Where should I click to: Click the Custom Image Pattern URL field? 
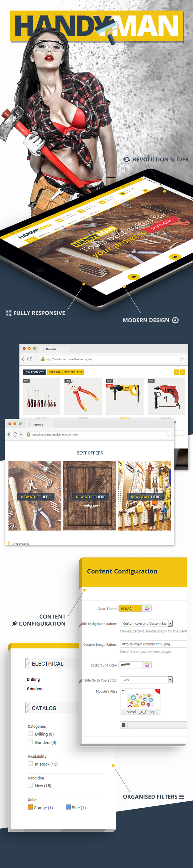[153, 644]
